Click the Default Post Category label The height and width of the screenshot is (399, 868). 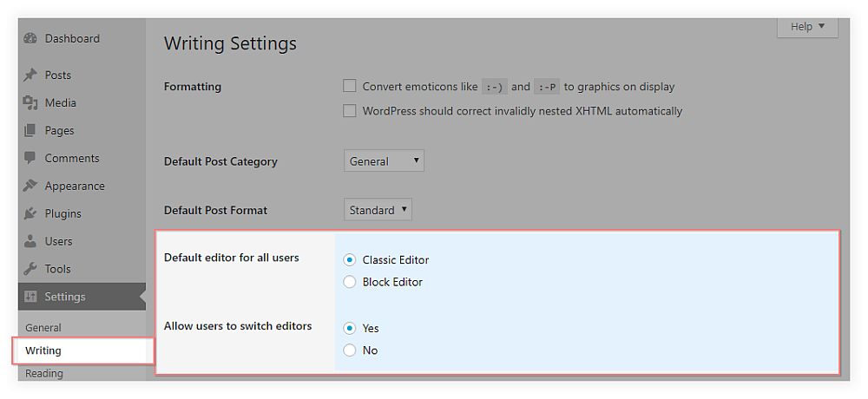(220, 161)
